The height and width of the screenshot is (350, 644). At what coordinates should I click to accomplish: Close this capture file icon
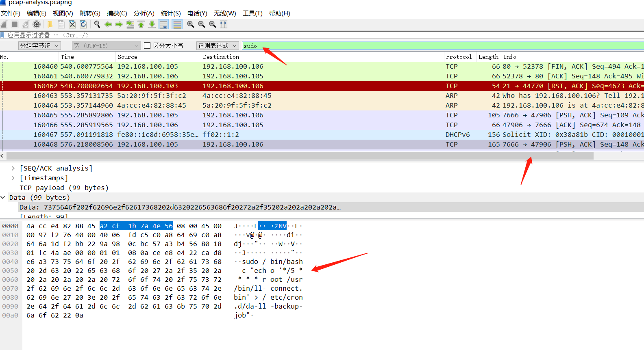point(72,24)
